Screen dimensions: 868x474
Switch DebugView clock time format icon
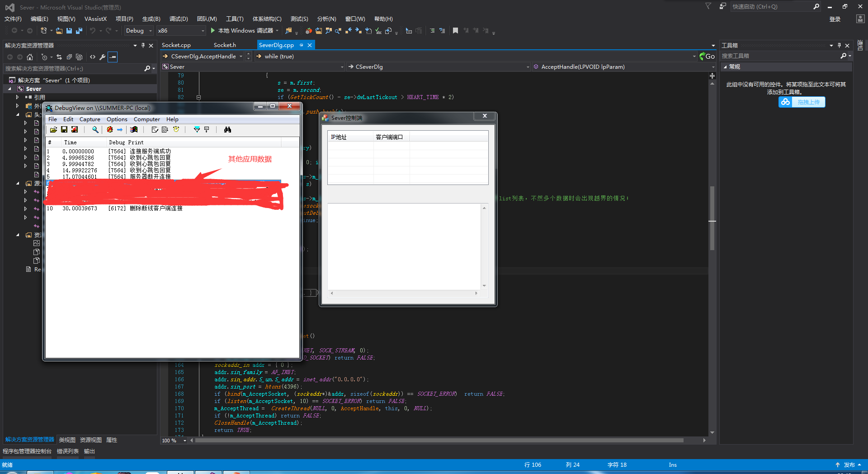pos(176,130)
